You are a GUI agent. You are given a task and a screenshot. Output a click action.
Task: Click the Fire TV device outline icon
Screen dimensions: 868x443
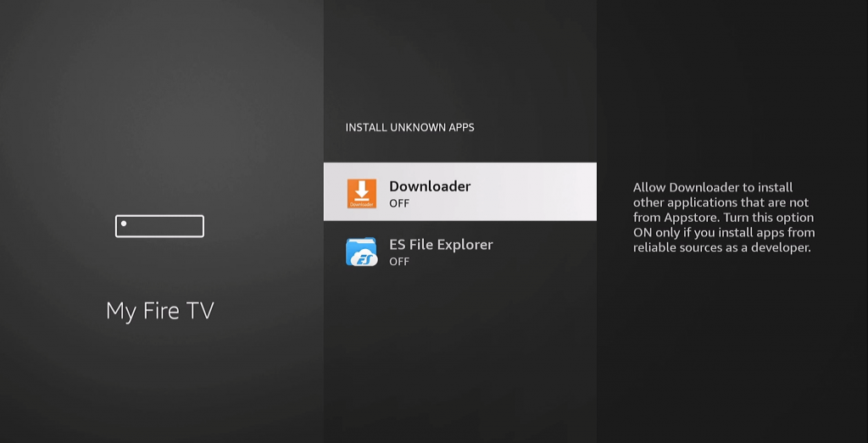(159, 226)
